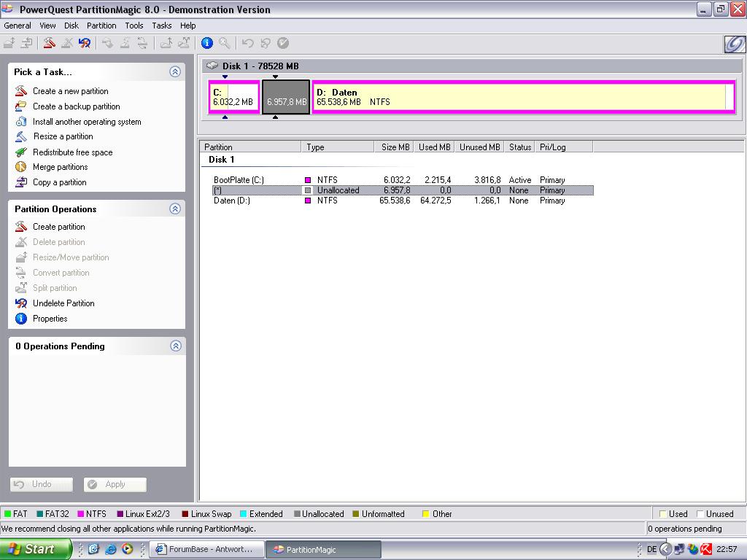This screenshot has height=560, width=747.
Task: Collapse the Operations Pending panel
Action: [x=175, y=346]
